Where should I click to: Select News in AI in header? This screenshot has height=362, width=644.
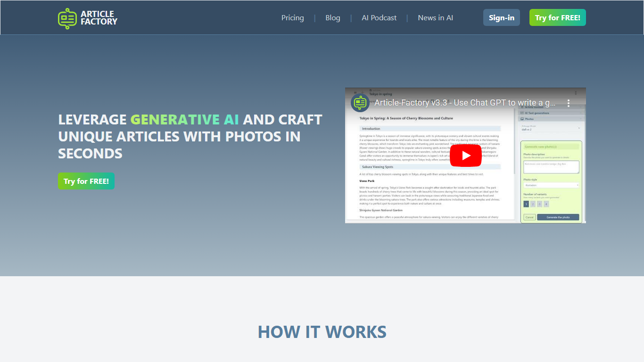[435, 18]
